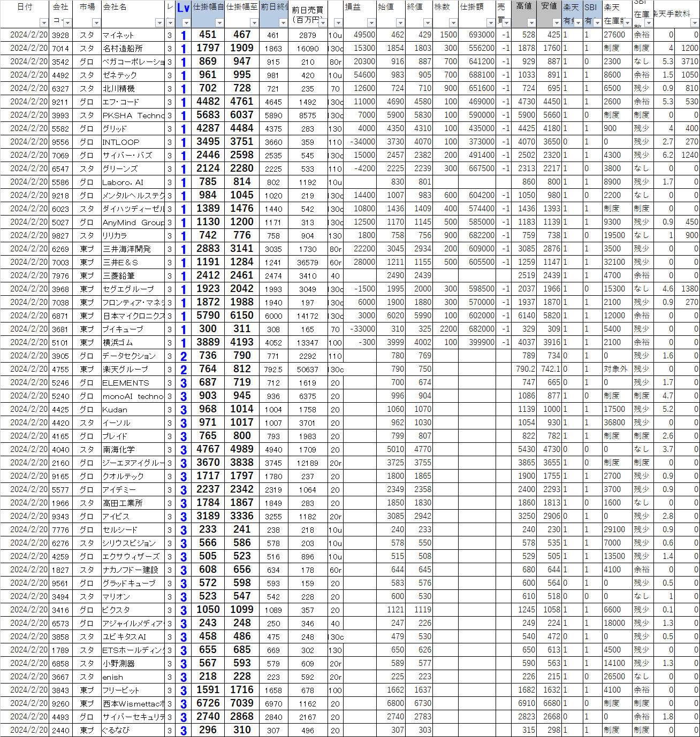Click the cell 楽天グループ

(133, 369)
